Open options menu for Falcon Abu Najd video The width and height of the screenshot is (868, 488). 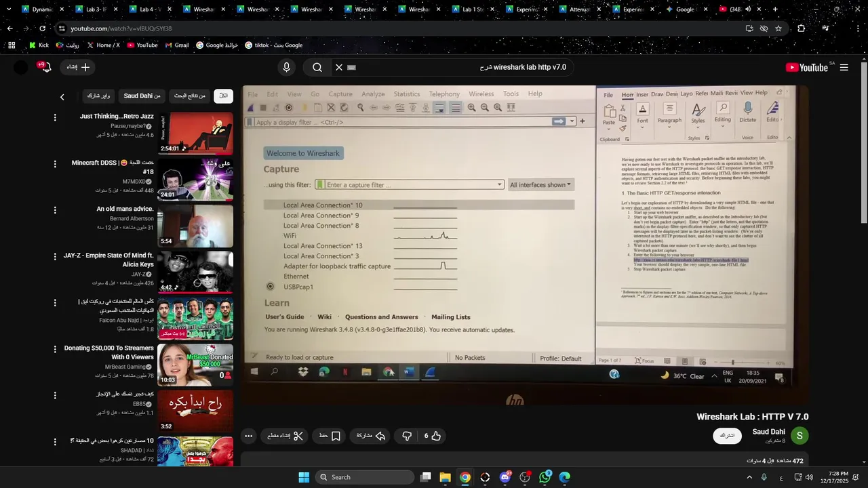[55, 303]
